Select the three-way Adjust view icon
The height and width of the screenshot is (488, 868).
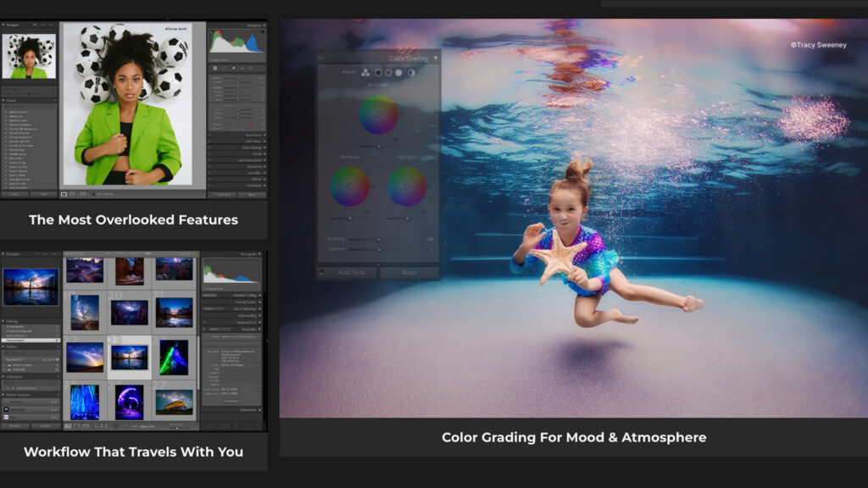point(365,73)
